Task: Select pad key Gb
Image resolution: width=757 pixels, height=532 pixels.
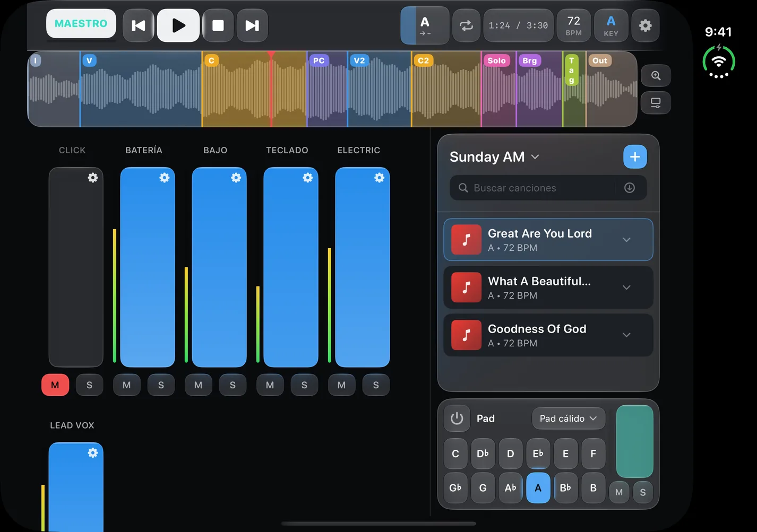Action: [x=455, y=488]
